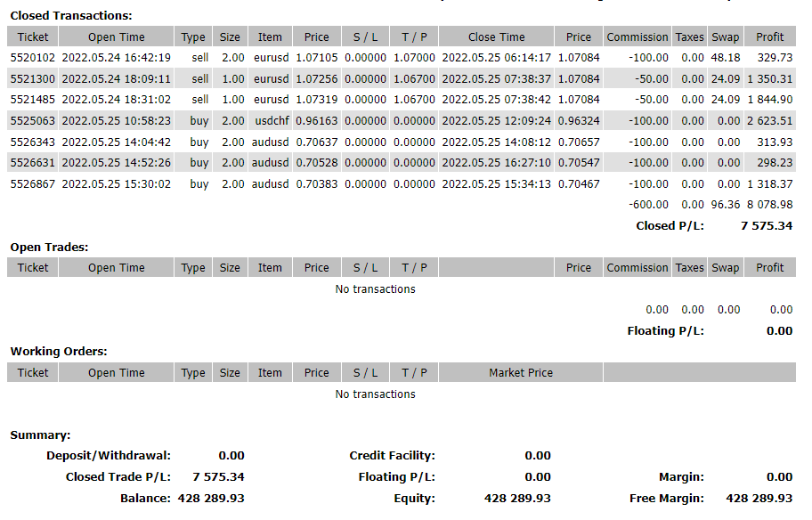Click the Item header in Working Orders

point(270,373)
